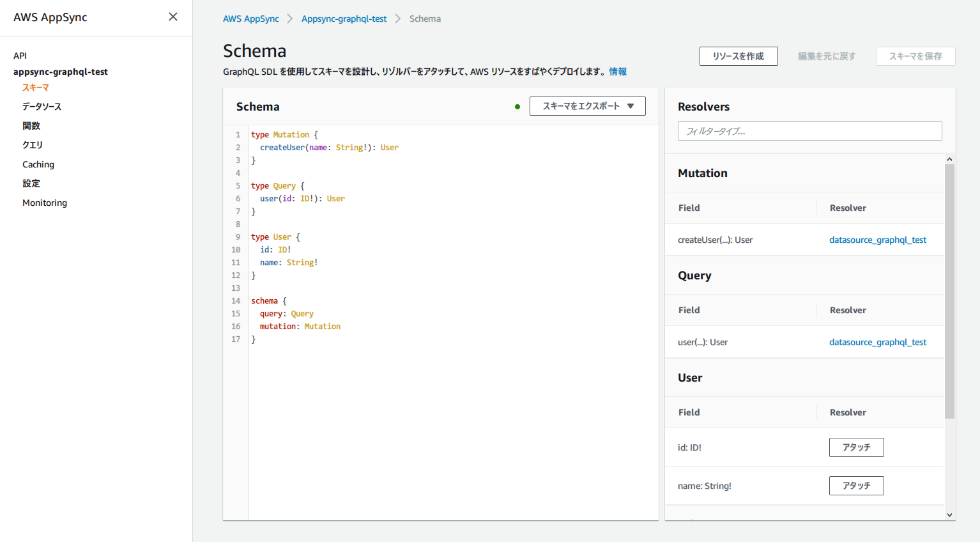Click the リソースを作成 button
The width and height of the screenshot is (980, 542).
click(739, 56)
